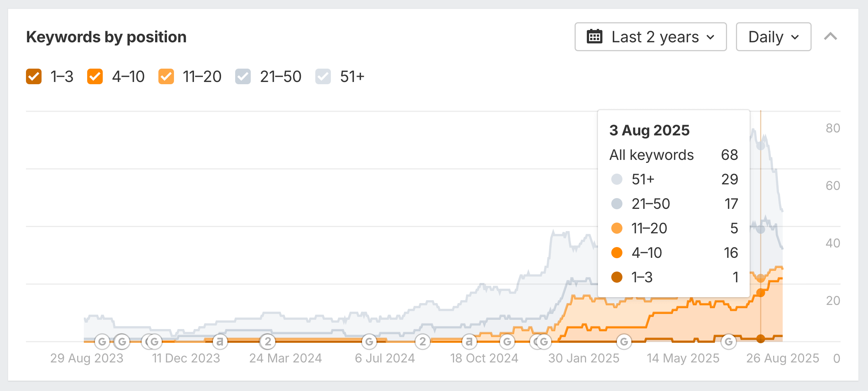Click the '2' marker right of 6 Jul 2024
Screen dimensions: 868x391
point(423,341)
